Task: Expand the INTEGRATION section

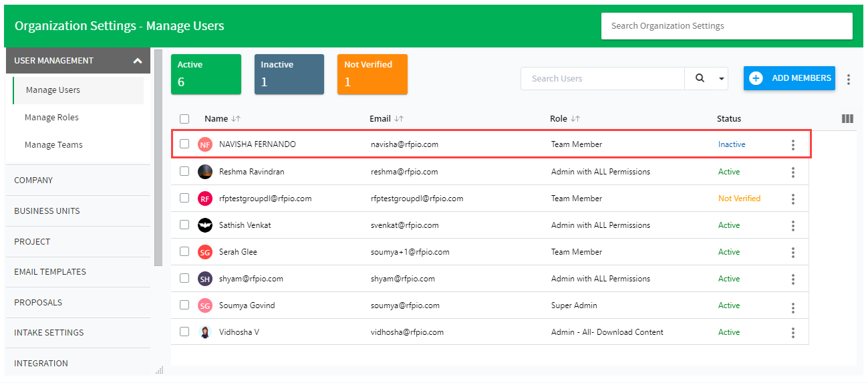Action: click(78, 364)
